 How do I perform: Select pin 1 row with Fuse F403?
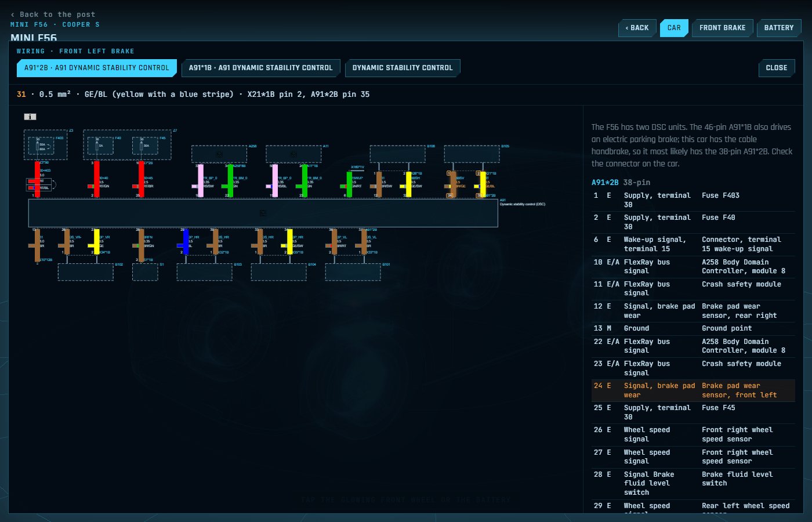(x=693, y=200)
